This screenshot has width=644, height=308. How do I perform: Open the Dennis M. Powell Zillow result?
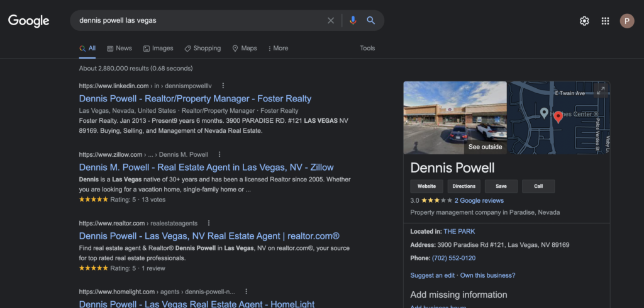pyautogui.click(x=206, y=168)
